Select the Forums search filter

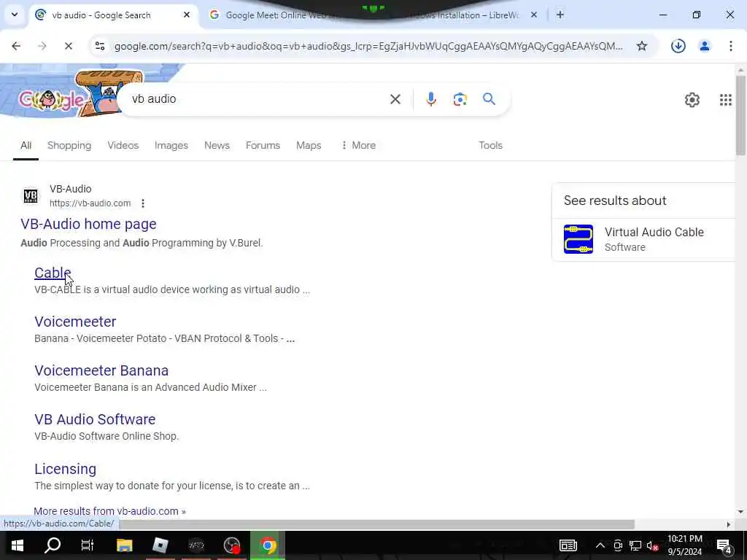pyautogui.click(x=263, y=145)
